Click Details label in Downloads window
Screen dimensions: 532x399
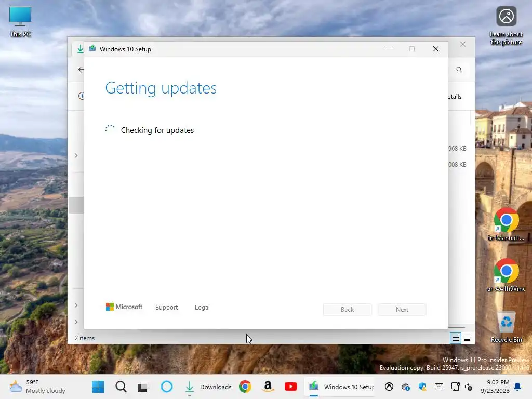tap(455, 97)
